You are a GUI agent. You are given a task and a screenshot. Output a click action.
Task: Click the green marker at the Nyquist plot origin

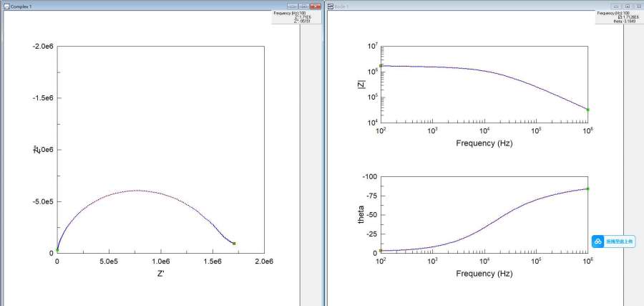pyautogui.click(x=57, y=251)
